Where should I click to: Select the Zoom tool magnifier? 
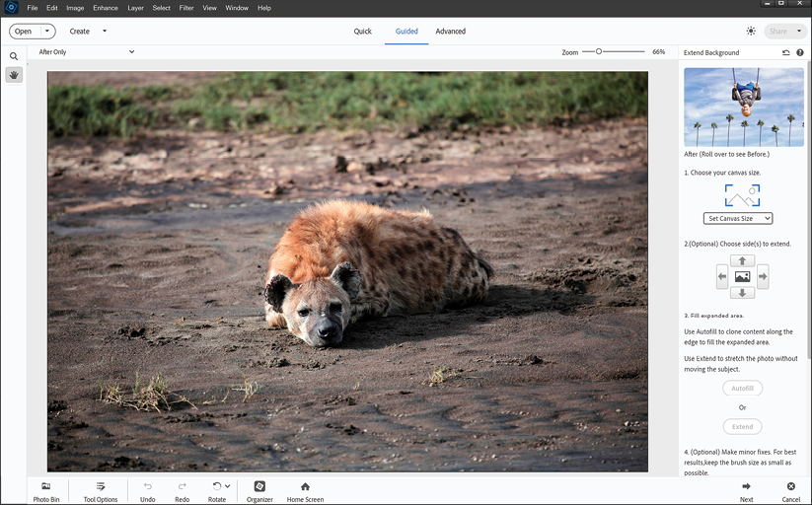14,56
